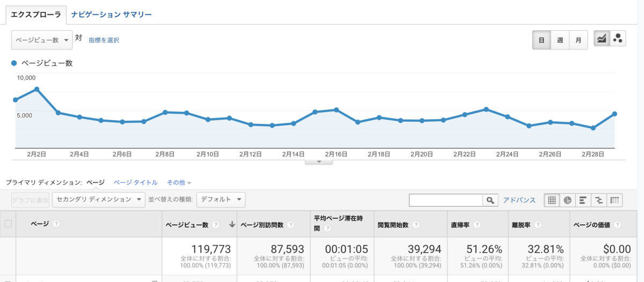Viewport: 644px width, 282px height.
Task: Expand the その他 dimension menu
Action: point(179,183)
